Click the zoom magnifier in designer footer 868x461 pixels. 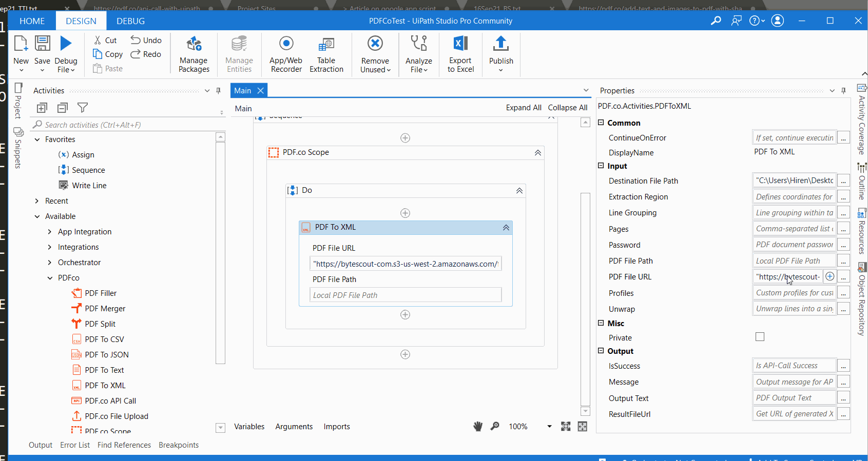[495, 426]
